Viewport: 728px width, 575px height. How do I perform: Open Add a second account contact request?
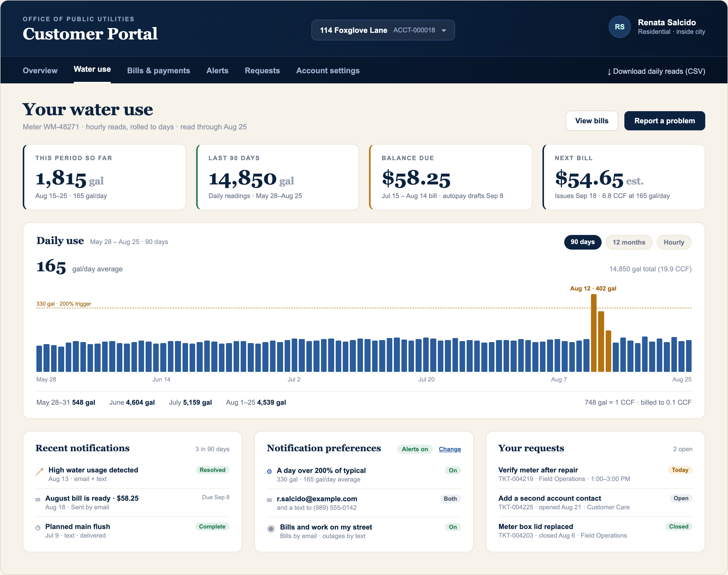click(595, 502)
